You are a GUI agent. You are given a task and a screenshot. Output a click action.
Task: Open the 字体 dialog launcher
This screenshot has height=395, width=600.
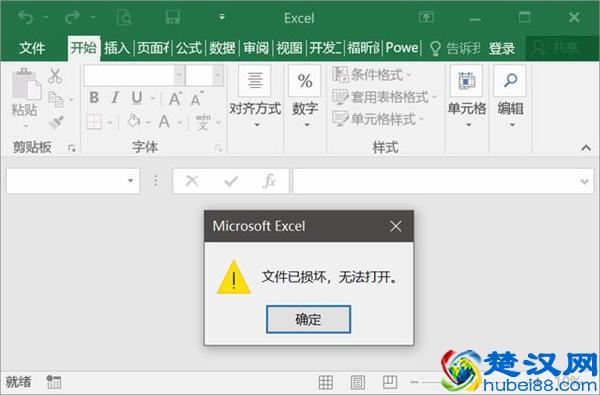(218, 148)
